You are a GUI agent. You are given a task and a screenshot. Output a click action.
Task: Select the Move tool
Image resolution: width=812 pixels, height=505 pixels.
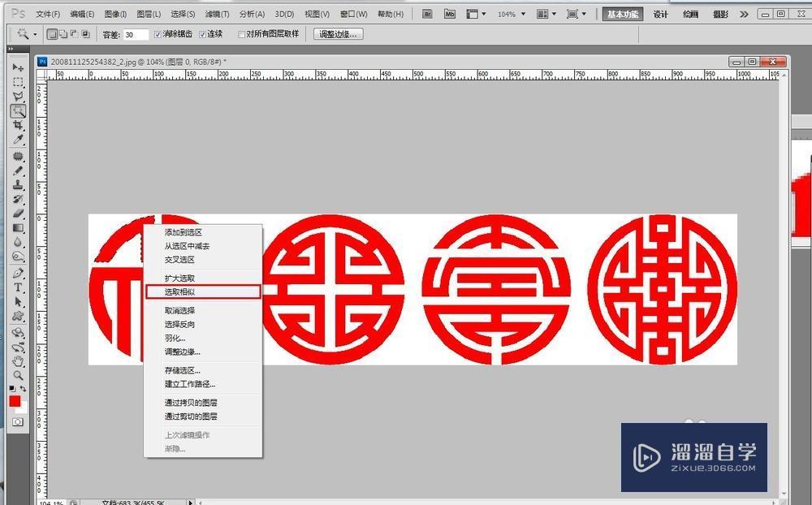coord(18,67)
